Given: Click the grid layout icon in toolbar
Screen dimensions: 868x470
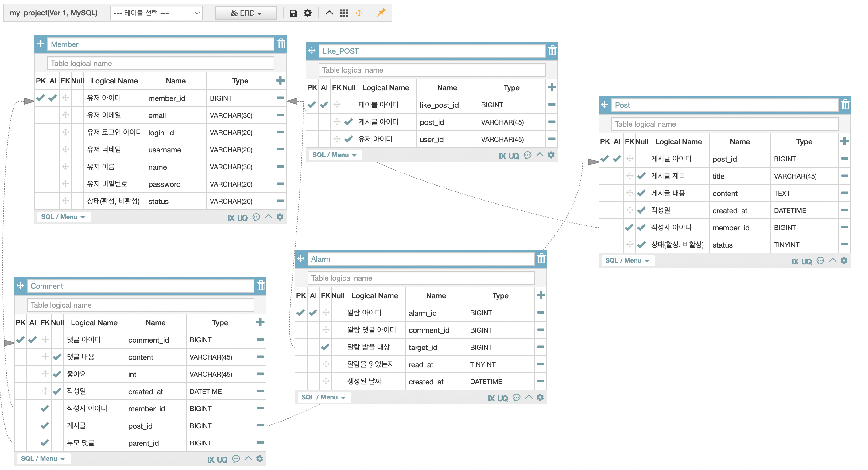Looking at the screenshot, I should [344, 13].
